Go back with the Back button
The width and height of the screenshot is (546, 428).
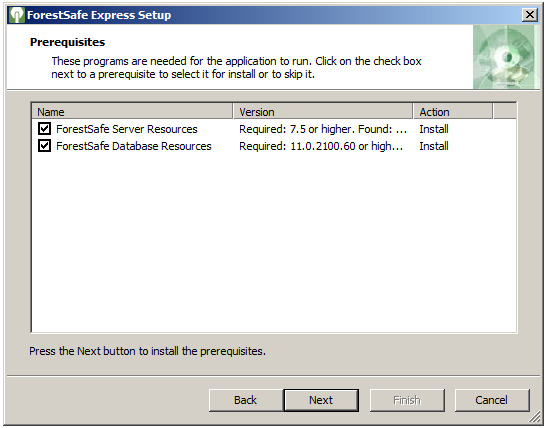245,400
